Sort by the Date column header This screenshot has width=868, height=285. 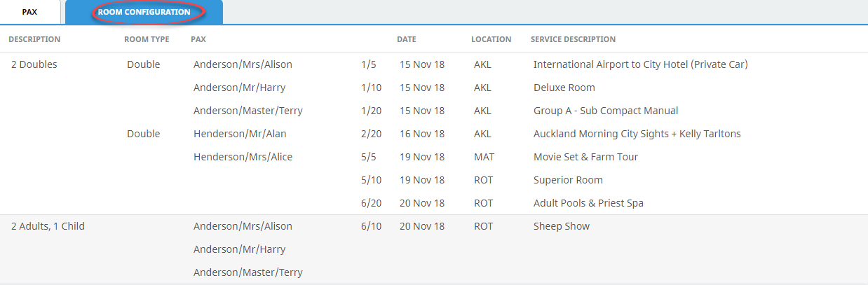pos(407,39)
